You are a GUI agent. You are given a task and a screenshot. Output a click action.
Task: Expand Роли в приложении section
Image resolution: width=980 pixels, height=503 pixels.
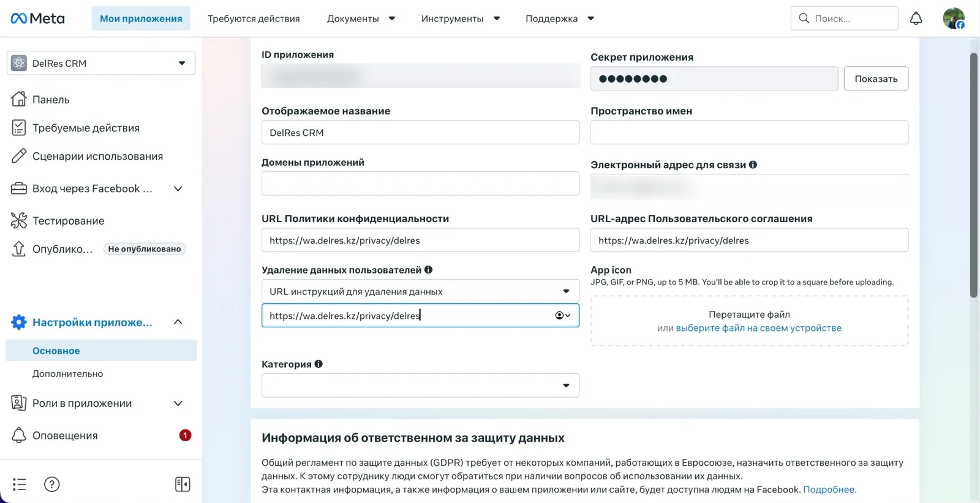pos(178,403)
